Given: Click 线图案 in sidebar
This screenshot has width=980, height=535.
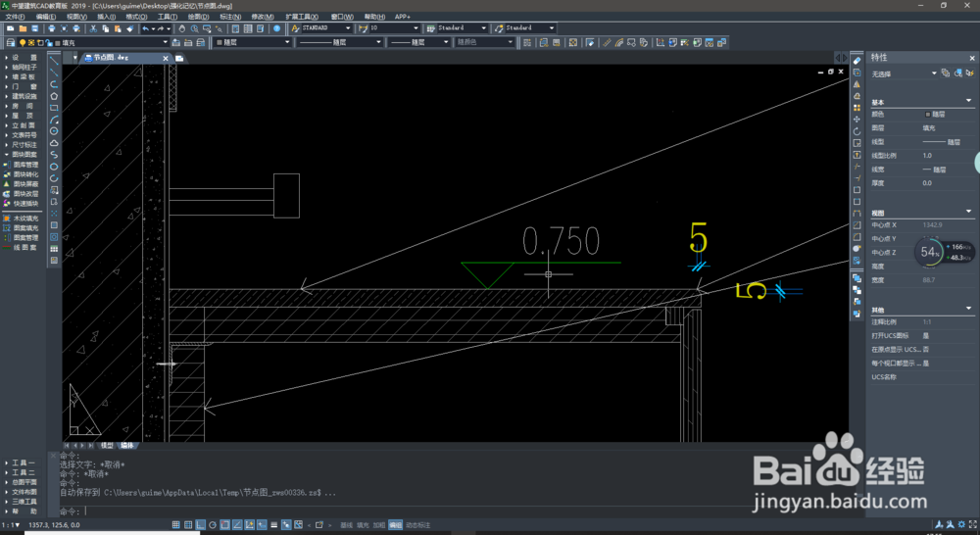Looking at the screenshot, I should pos(22,248).
